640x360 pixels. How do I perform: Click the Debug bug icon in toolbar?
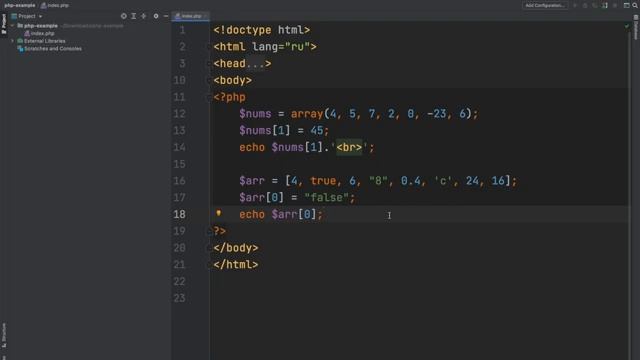tap(585, 5)
